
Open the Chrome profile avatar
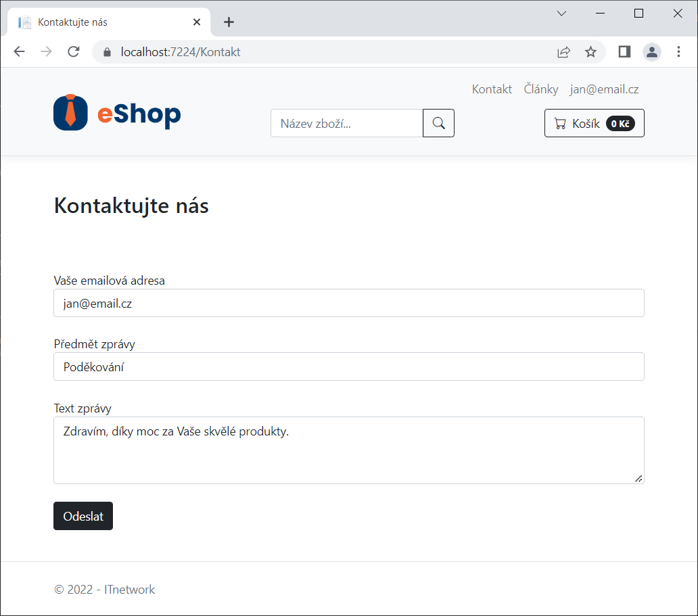651,52
